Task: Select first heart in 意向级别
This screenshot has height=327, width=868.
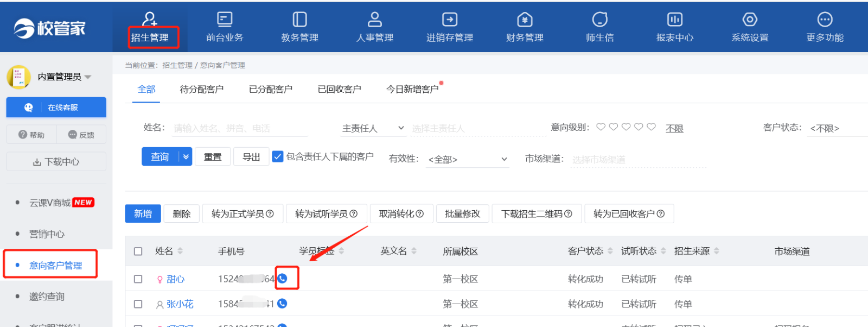Action: point(601,127)
